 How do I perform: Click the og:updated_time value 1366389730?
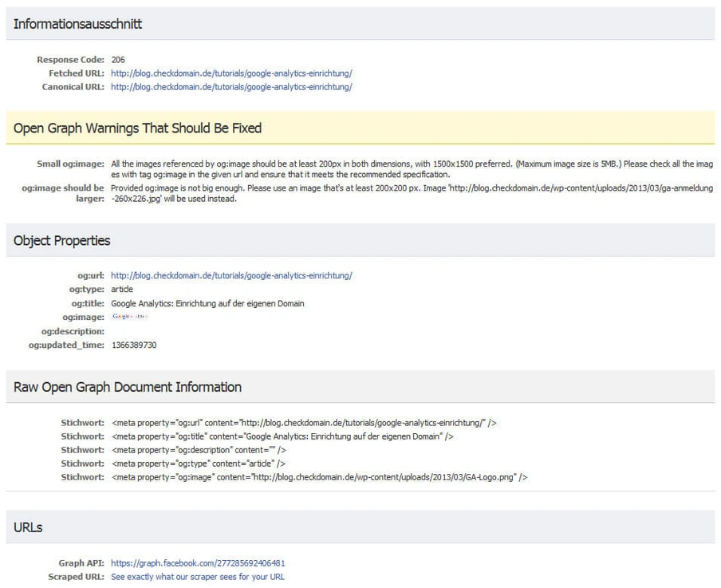coord(134,345)
